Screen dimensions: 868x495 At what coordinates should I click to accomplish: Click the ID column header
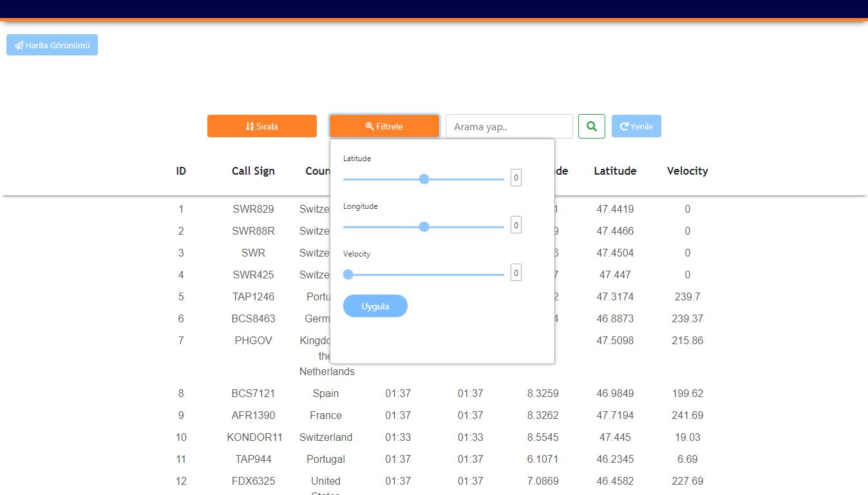pos(181,171)
